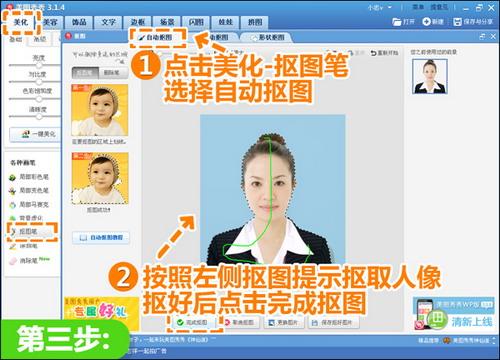Switch to the 美容 tab
Viewport: 500px width, 360px height.
click(50, 22)
